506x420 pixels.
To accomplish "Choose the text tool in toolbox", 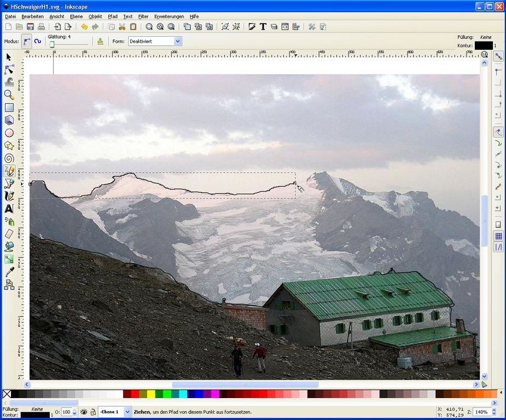I will pos(9,208).
